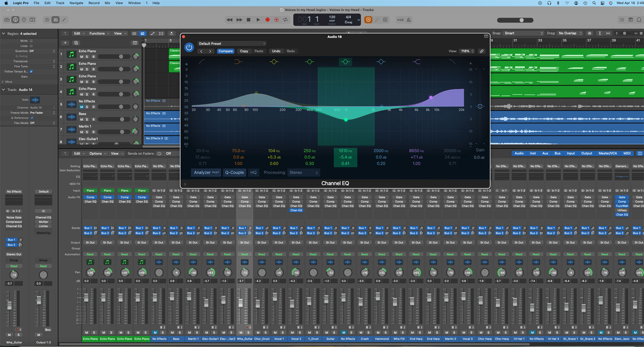Open the Record menu in menu bar
Screen dimensions: 644x347
pyautogui.click(x=94, y=3)
